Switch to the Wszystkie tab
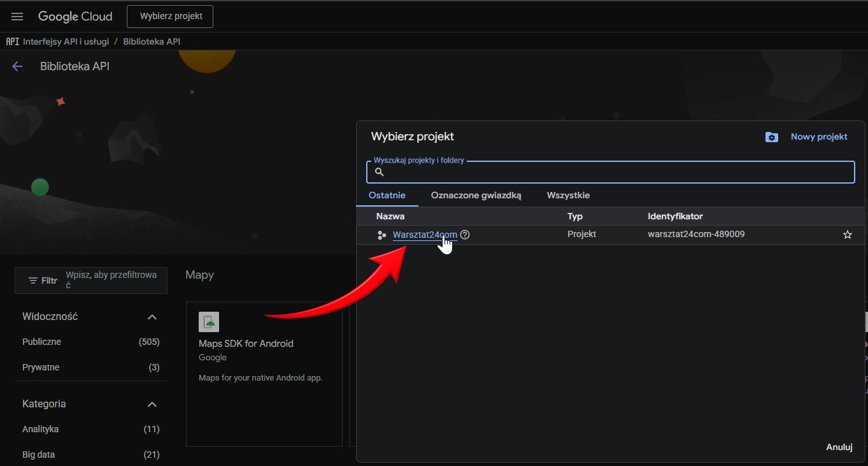 click(x=568, y=196)
